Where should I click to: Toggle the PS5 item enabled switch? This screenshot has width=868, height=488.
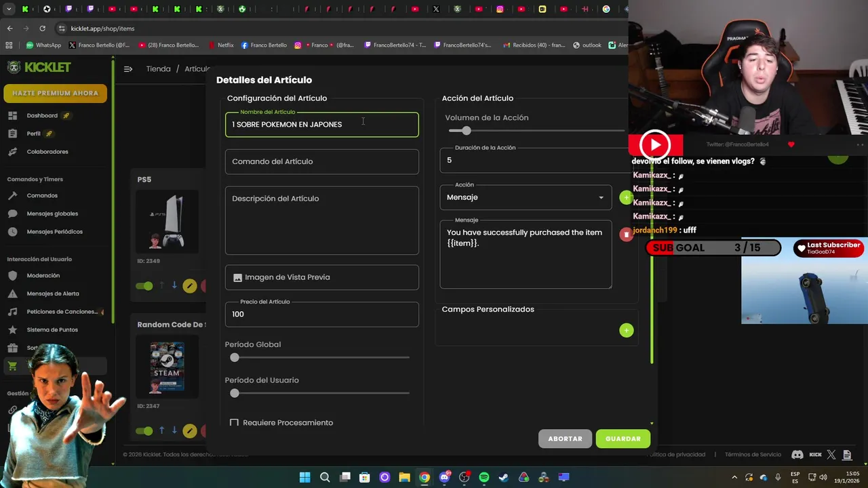pyautogui.click(x=144, y=286)
